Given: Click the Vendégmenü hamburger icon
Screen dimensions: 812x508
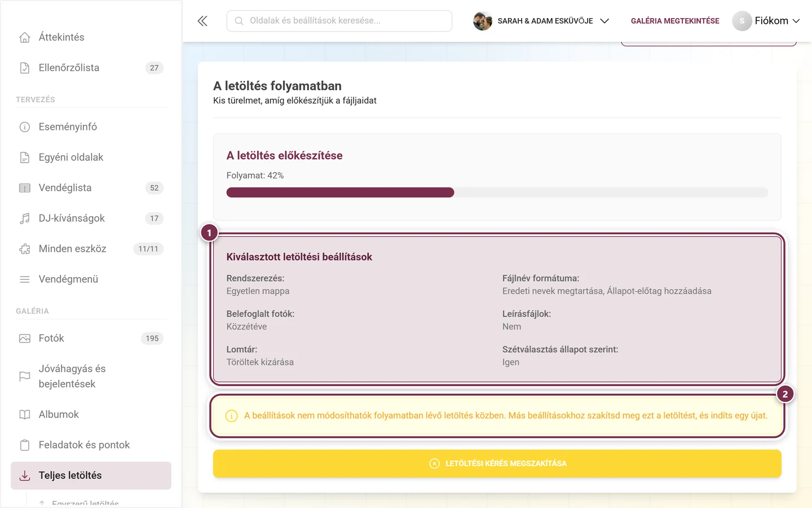Looking at the screenshot, I should (25, 279).
